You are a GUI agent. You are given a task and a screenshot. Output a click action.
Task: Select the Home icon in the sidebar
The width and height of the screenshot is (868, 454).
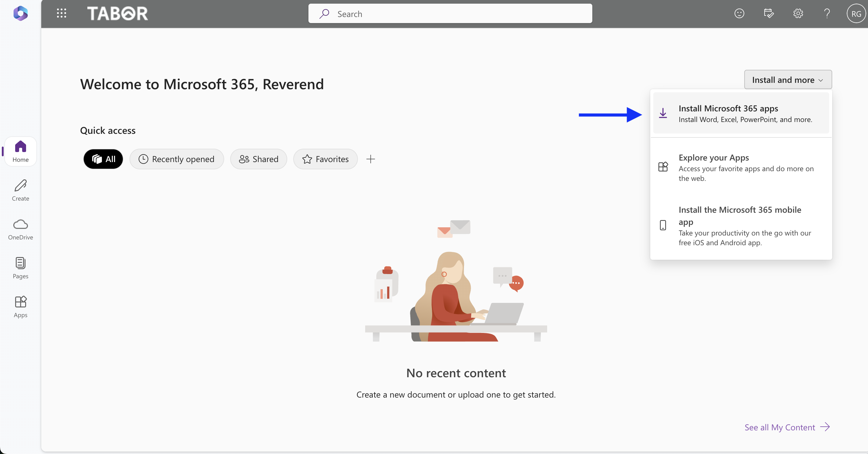(x=20, y=151)
